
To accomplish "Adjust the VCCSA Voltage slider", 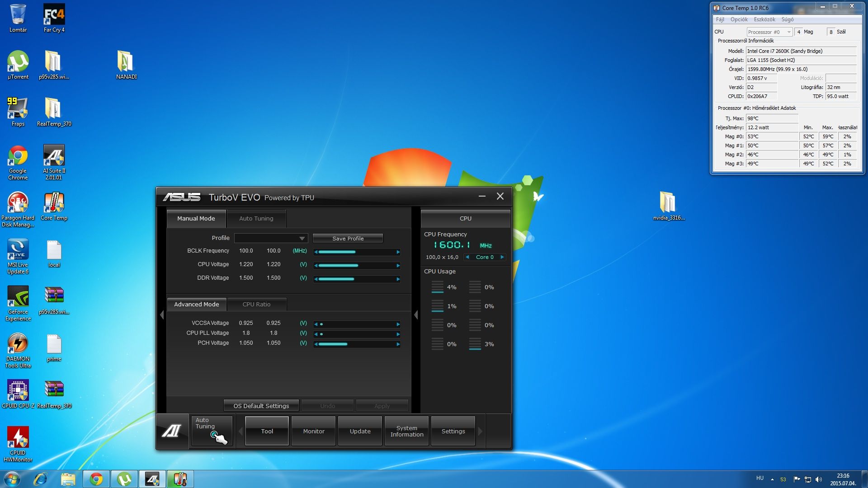I will pyautogui.click(x=357, y=324).
